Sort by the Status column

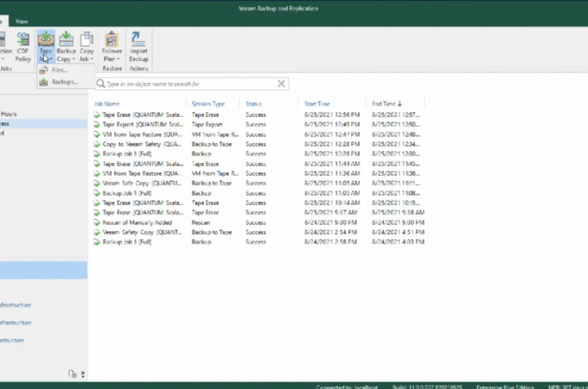pyautogui.click(x=253, y=104)
